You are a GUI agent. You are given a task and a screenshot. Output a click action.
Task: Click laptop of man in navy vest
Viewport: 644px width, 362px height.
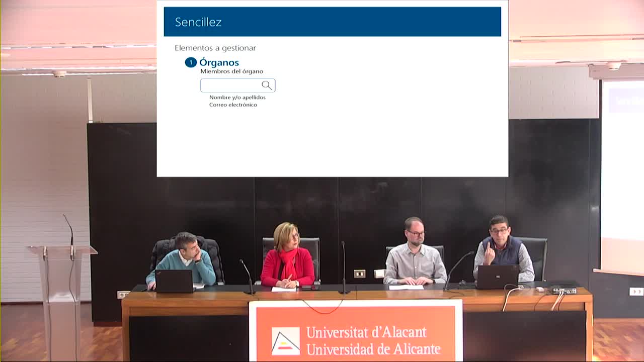click(x=498, y=277)
